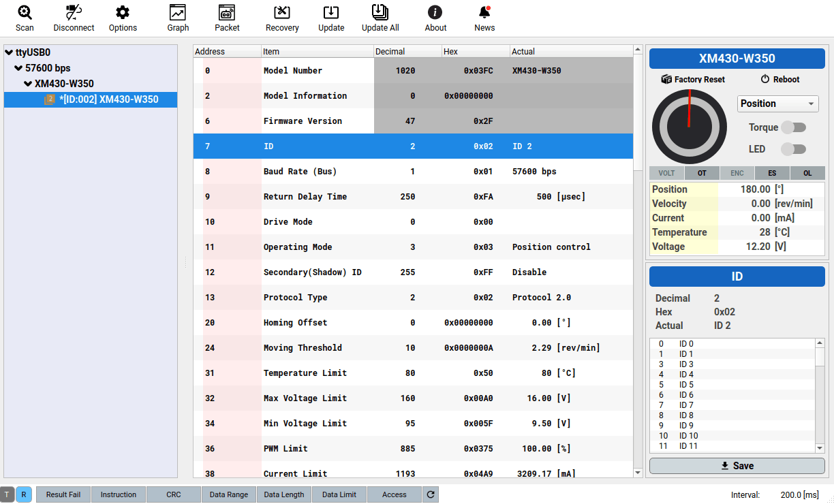This screenshot has width=834, height=504.
Task: Select the Drive Mode row
Action: tap(413, 222)
